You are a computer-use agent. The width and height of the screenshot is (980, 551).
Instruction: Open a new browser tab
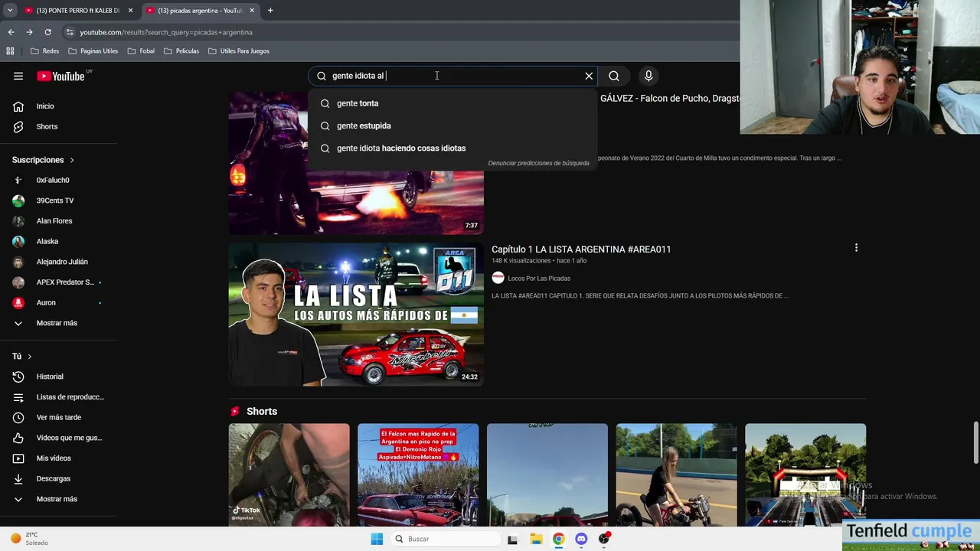pyautogui.click(x=270, y=11)
